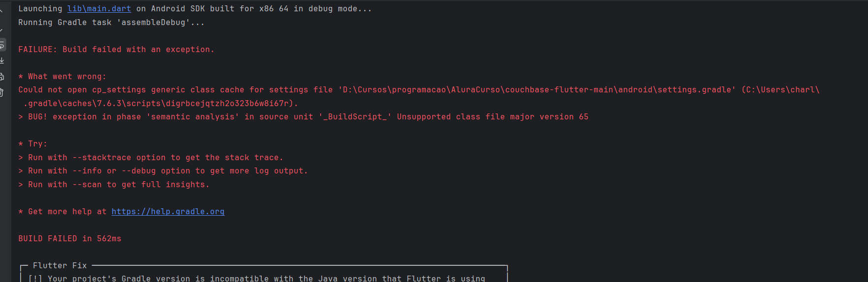This screenshot has width=868, height=282.
Task: Open the lib\main.dart file link
Action: click(x=99, y=9)
